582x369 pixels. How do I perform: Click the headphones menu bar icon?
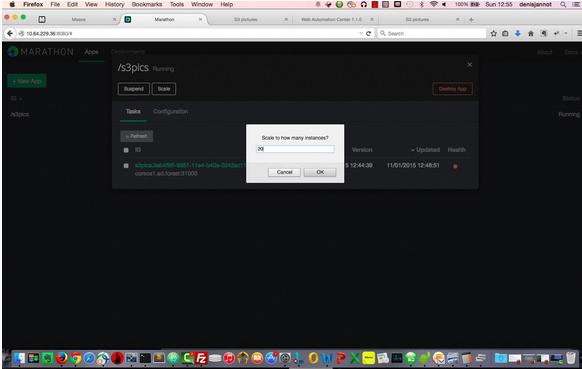pyautogui.click(x=364, y=4)
